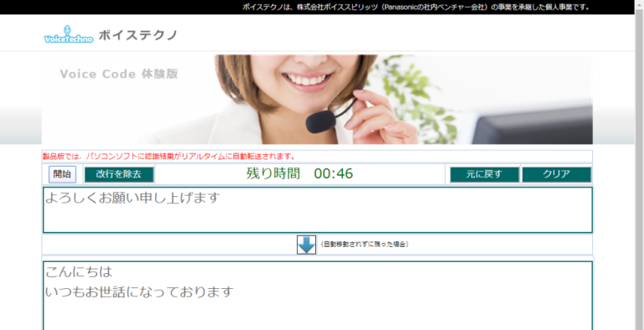Click the vertical page scrollbar
Image resolution: width=644 pixels, height=330 pixels.
639,165
